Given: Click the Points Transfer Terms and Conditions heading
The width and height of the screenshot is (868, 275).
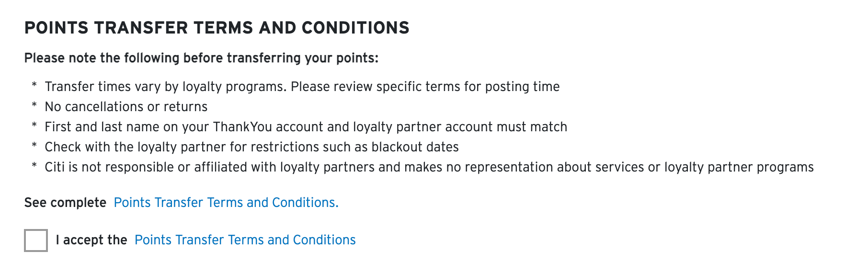Looking at the screenshot, I should click(217, 28).
